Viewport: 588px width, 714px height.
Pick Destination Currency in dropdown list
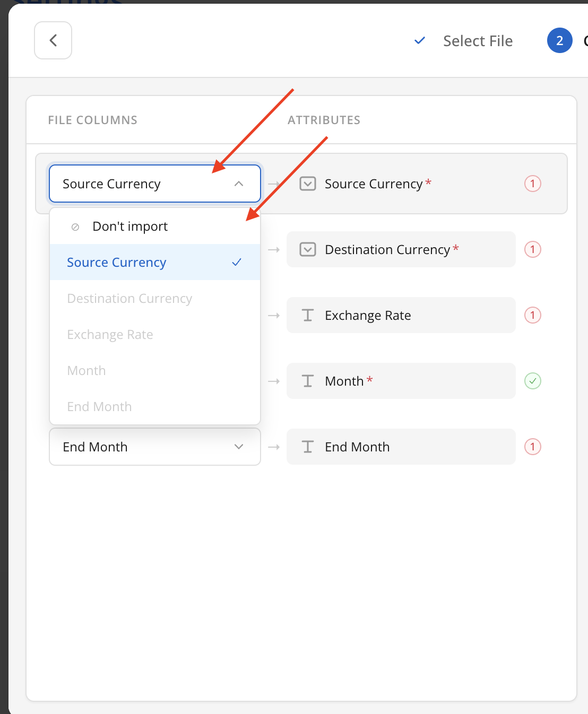coord(155,298)
